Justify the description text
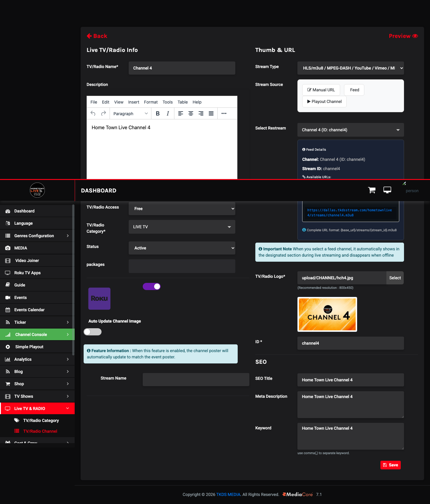Image resolution: width=430 pixels, height=504 pixels. [x=211, y=113]
